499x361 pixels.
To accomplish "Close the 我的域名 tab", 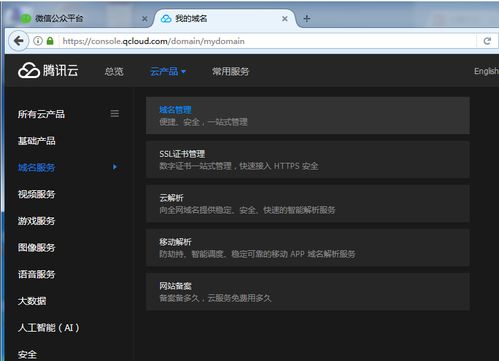I will coord(285,19).
